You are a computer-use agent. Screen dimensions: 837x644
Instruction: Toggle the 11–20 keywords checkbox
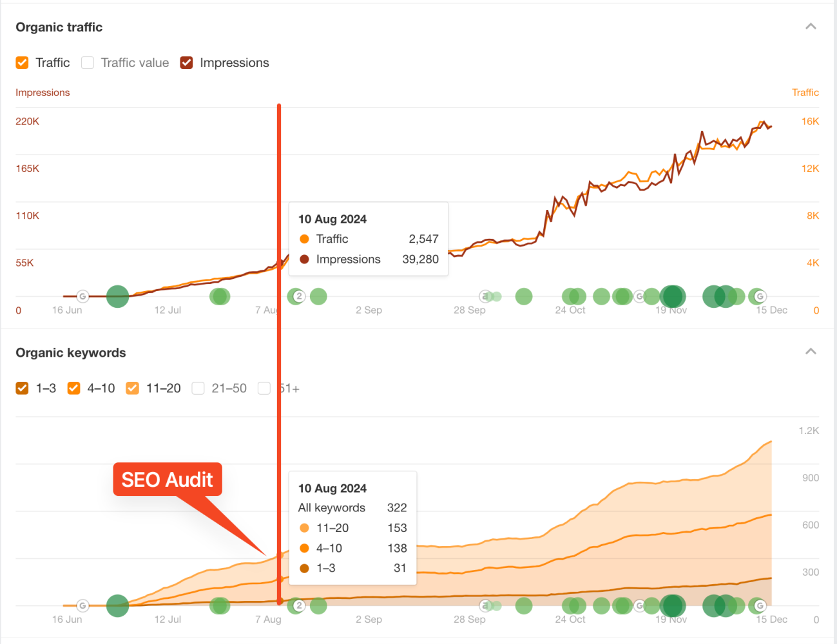tap(132, 388)
